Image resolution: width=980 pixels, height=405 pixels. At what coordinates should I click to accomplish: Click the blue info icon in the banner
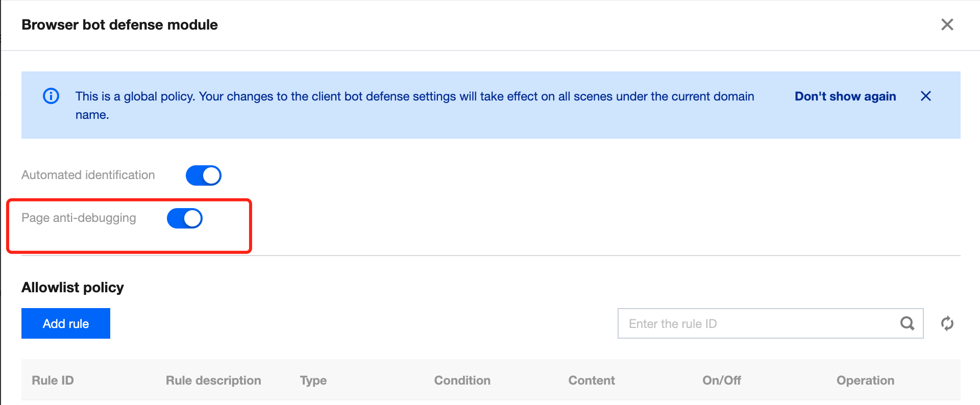pos(51,96)
